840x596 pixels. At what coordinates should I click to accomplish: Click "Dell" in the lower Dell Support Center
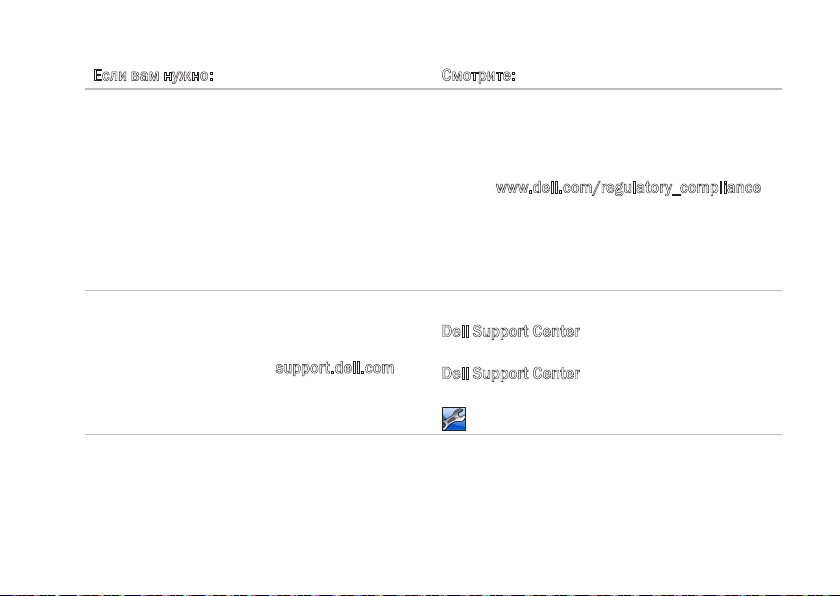point(455,373)
